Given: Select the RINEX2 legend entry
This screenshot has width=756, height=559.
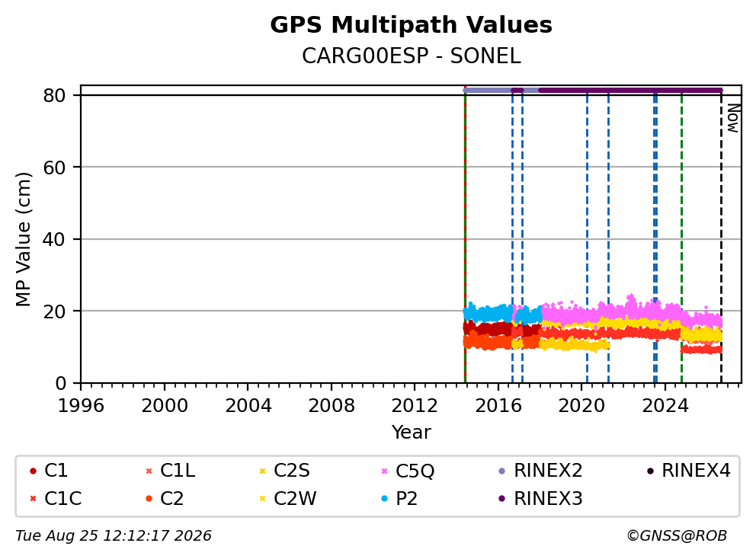Looking at the screenshot, I should [x=540, y=471].
